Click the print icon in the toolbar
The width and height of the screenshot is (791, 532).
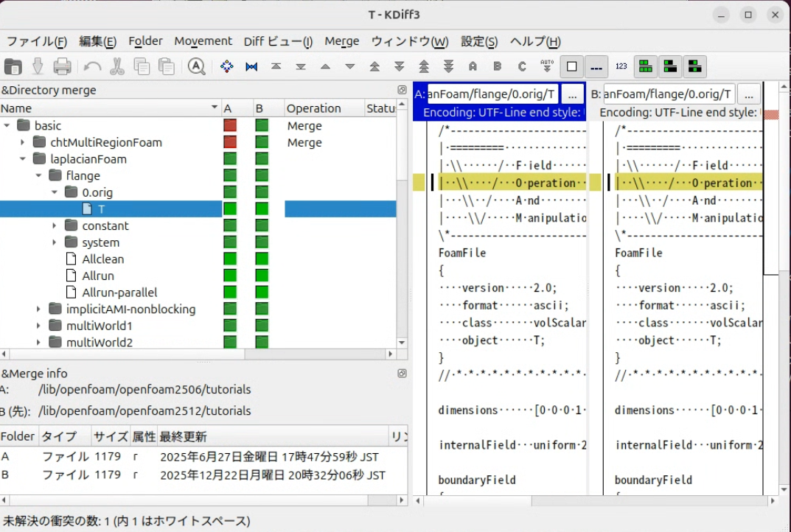point(62,66)
